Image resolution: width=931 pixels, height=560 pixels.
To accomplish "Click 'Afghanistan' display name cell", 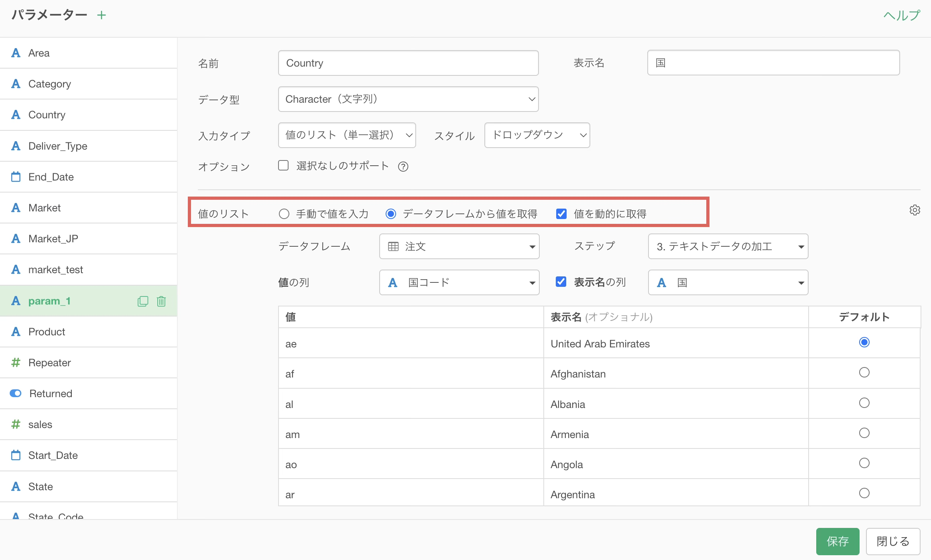I will pyautogui.click(x=676, y=373).
